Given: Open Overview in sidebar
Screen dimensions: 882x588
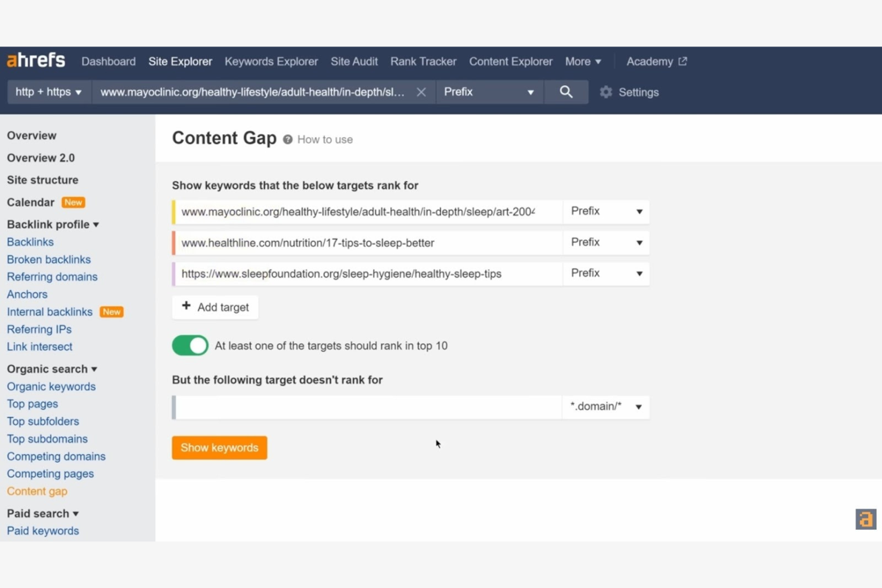Looking at the screenshot, I should 32,135.
